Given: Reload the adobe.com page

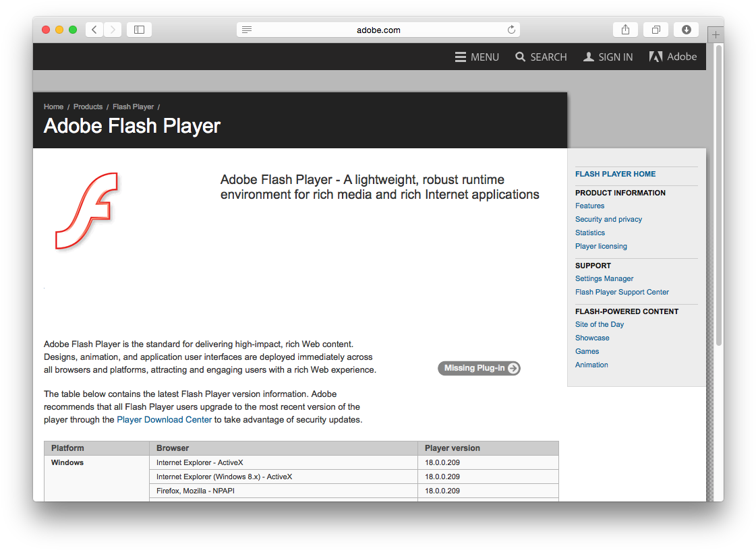Looking at the screenshot, I should [x=511, y=30].
